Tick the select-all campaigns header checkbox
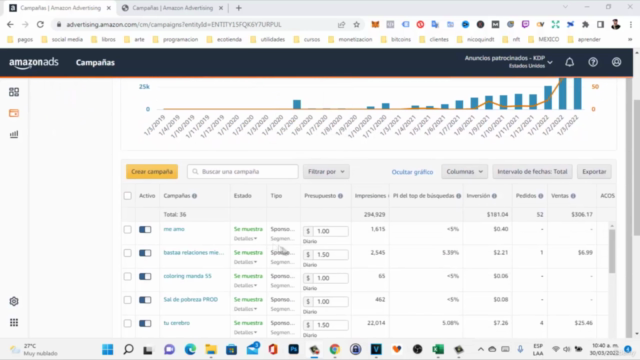 pos(128,196)
